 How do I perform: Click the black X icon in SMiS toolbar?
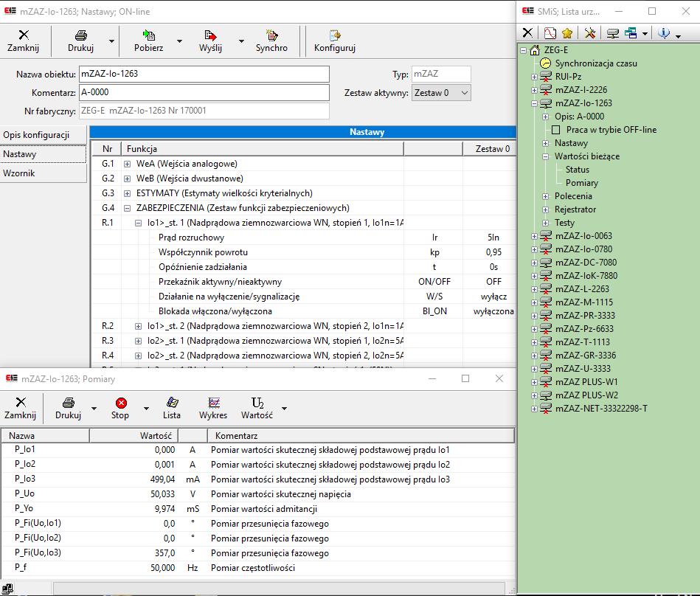click(527, 32)
